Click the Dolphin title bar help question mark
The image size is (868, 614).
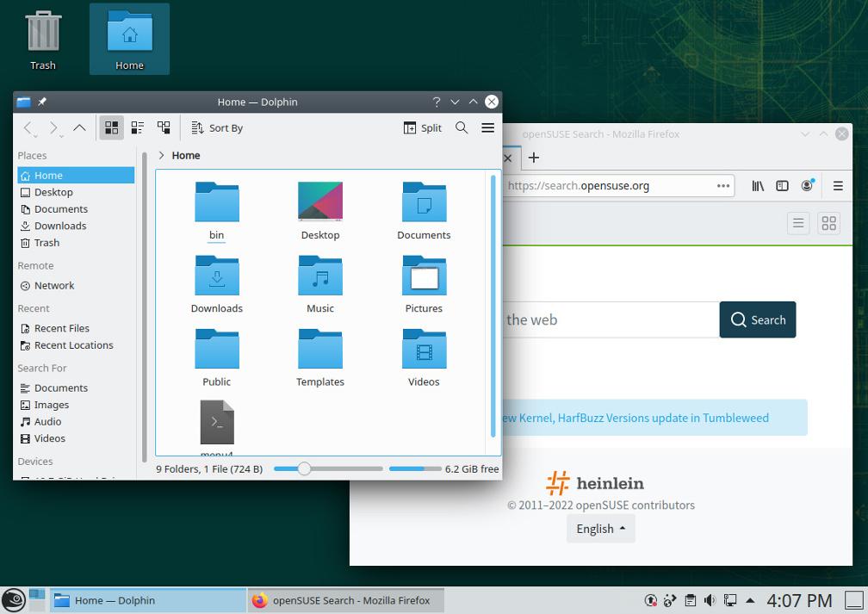pyautogui.click(x=437, y=102)
